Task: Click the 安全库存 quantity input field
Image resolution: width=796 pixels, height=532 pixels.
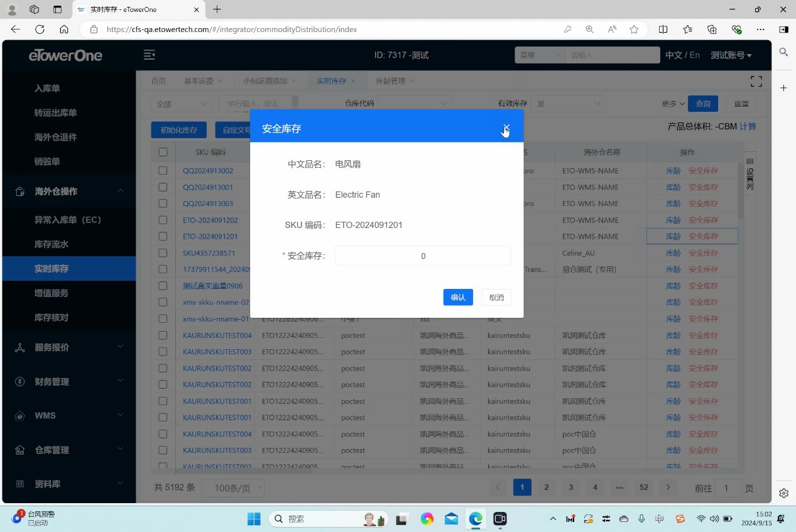Action: point(423,256)
